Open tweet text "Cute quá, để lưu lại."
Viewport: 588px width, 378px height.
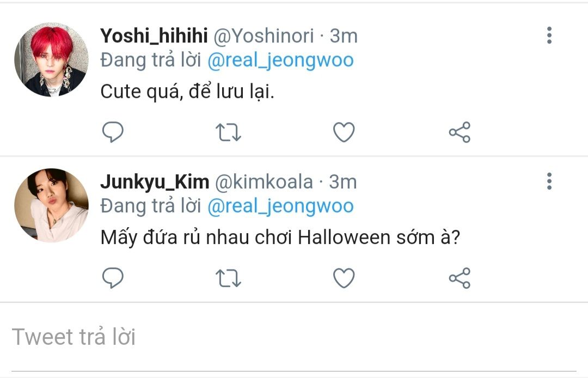187,92
